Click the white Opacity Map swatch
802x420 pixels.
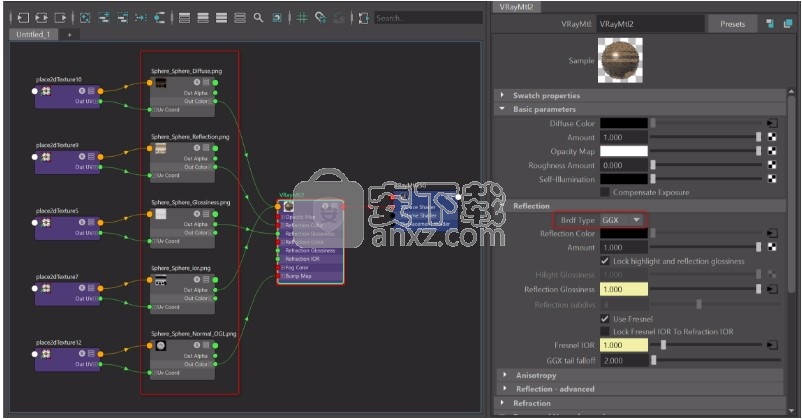click(623, 151)
